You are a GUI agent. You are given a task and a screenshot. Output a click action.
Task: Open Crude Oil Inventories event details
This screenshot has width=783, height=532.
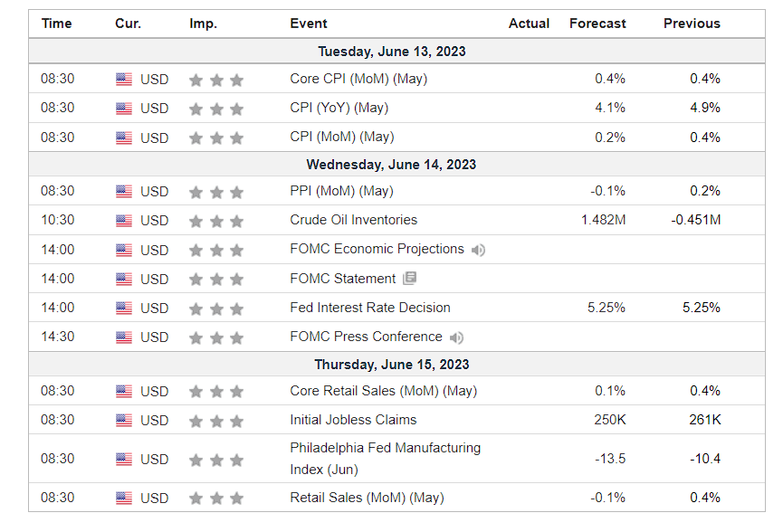[354, 220]
